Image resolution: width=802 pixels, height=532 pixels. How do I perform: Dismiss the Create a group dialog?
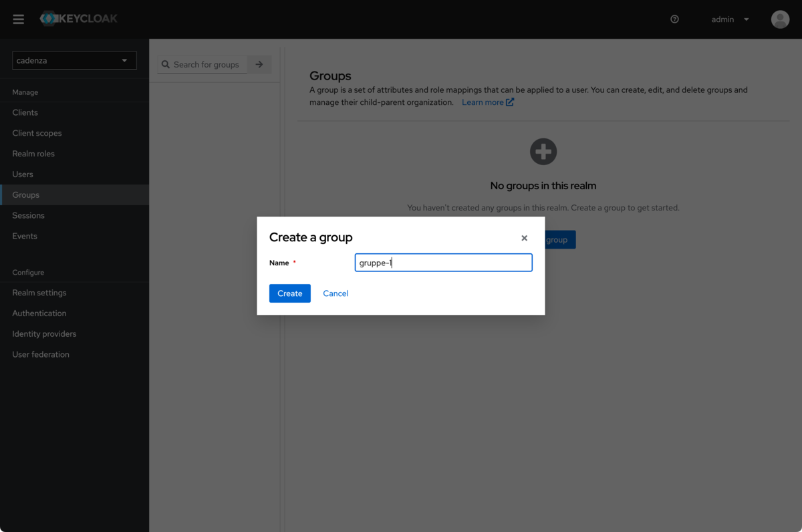524,237
